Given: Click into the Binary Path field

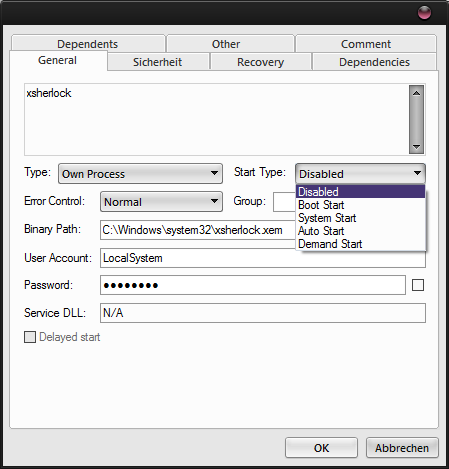Looking at the screenshot, I should click(198, 230).
